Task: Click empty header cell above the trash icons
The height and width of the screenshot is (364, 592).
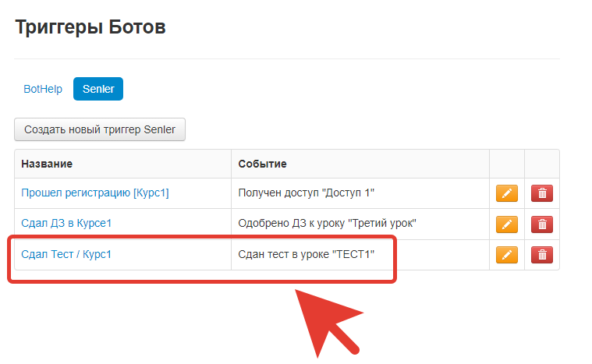Action: (542, 164)
